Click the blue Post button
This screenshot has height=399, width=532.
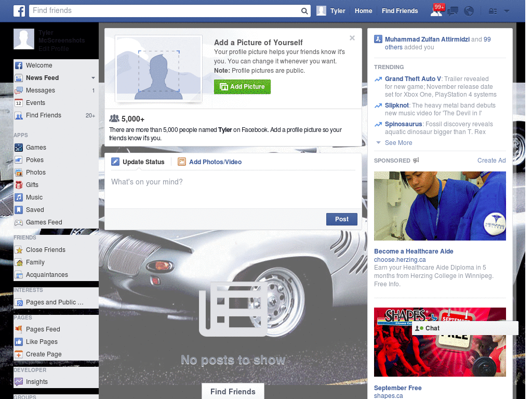tap(342, 219)
